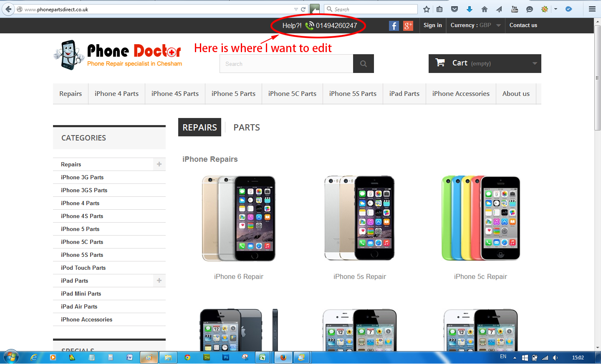The image size is (601, 364).
Task: Open the iPhone 5c Repair product image
Action: coord(481,218)
